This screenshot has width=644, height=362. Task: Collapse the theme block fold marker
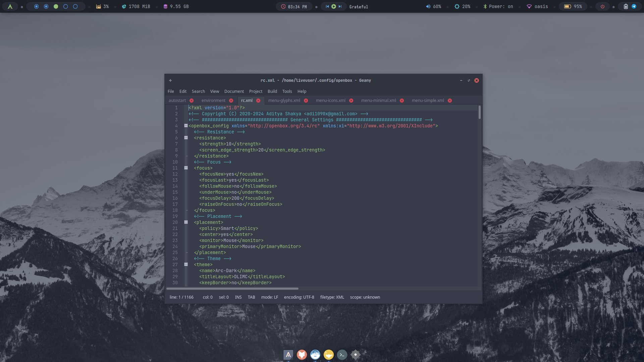point(186,264)
